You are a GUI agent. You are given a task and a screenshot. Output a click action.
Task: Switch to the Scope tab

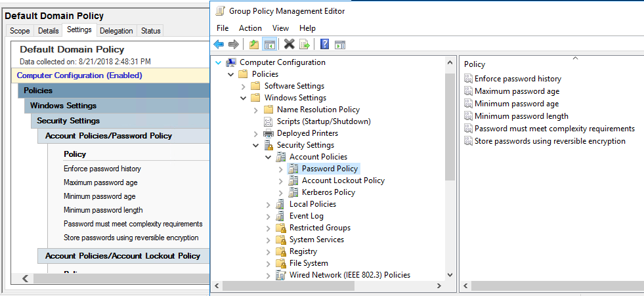[20, 31]
